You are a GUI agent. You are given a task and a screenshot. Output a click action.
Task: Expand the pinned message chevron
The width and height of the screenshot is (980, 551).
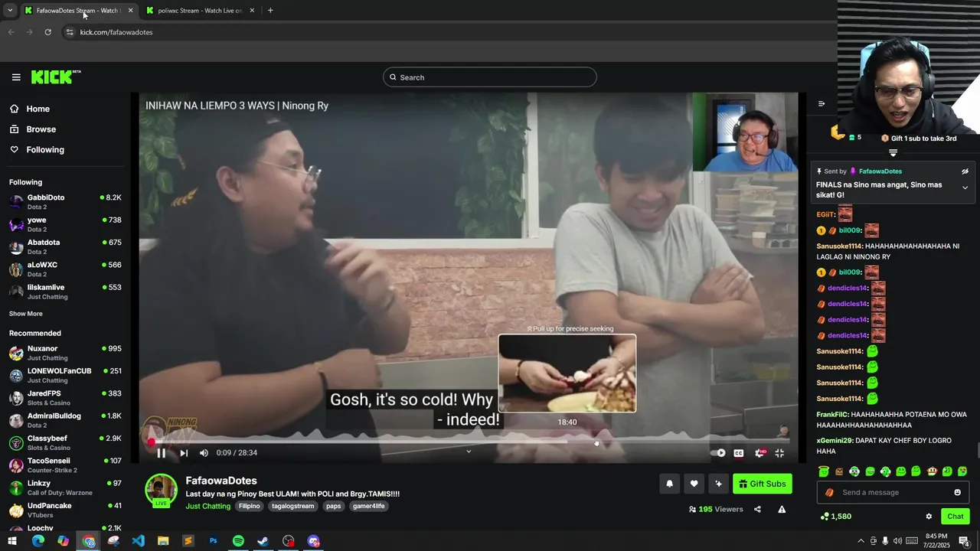[x=965, y=187]
